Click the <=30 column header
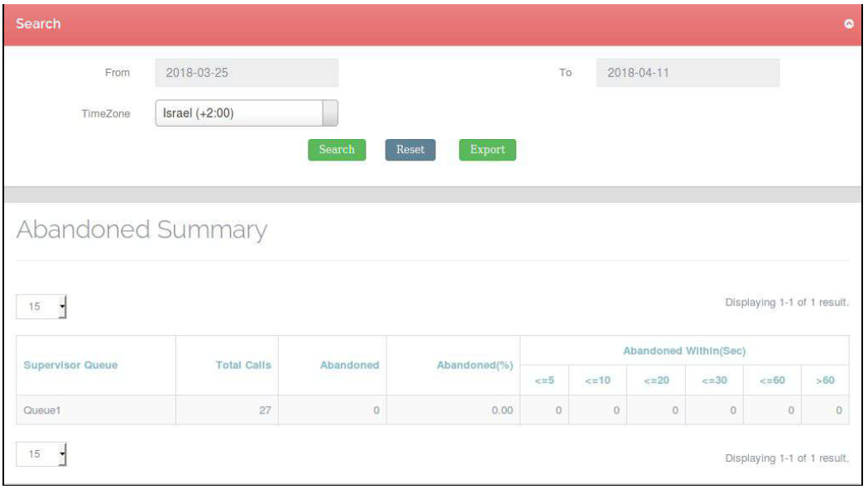 pos(714,381)
